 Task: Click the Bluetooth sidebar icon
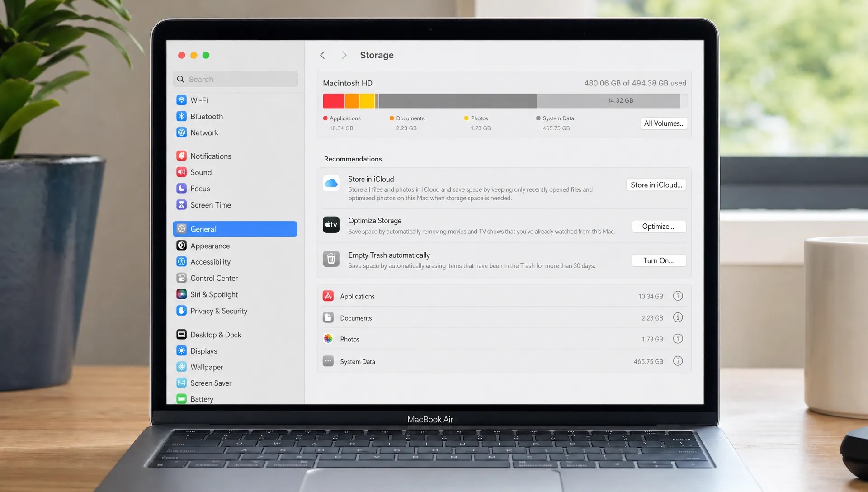pos(181,116)
